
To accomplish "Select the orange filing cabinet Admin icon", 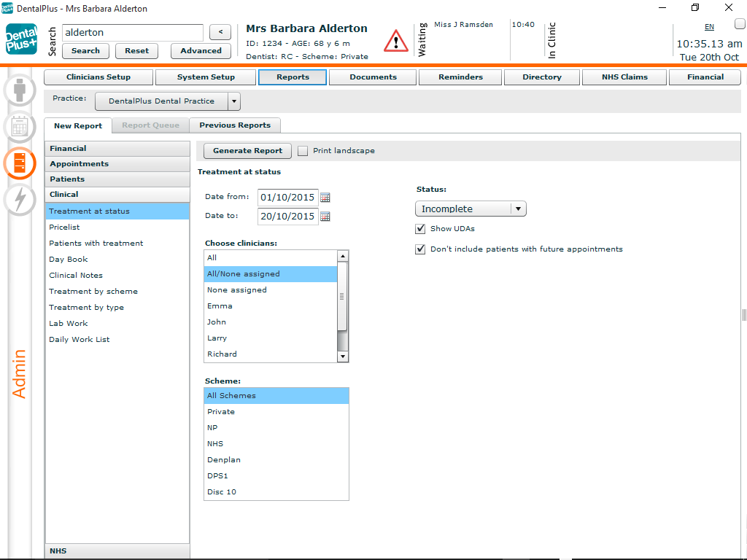I will coord(20,163).
